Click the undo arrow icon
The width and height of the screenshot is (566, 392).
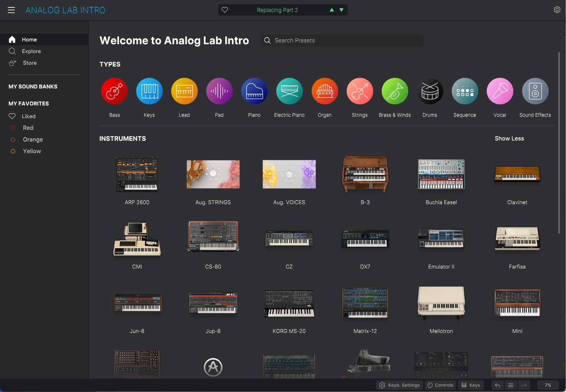pos(497,385)
